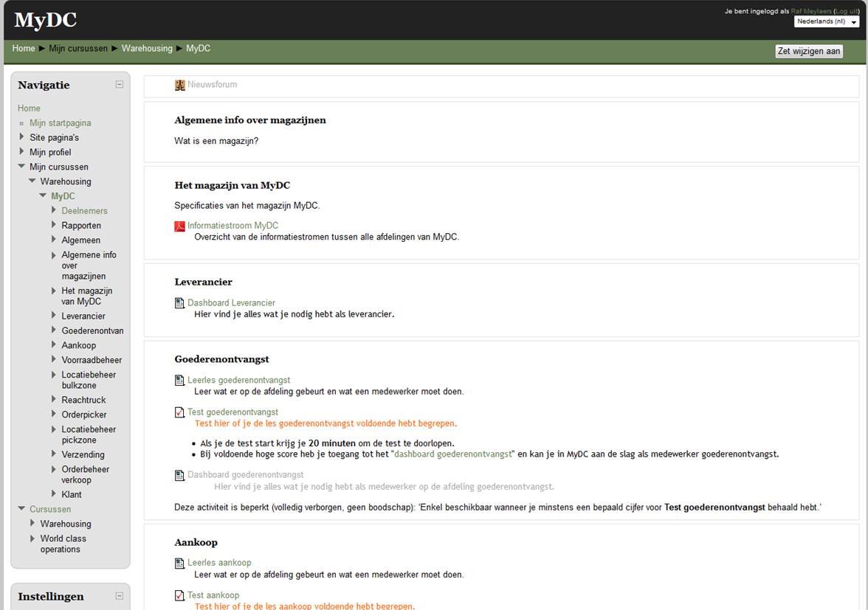The width and height of the screenshot is (868, 610).
Task: Collapse the Warehousing node under Mijn cursussen
Action: (x=32, y=181)
